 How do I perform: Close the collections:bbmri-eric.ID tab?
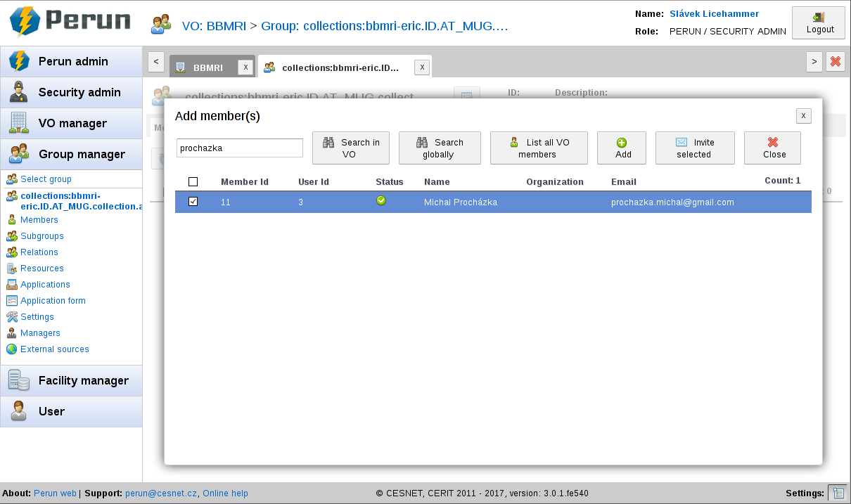[422, 67]
